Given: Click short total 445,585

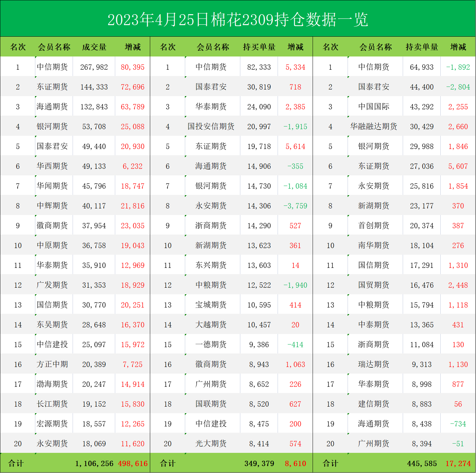Looking at the screenshot, I should (422, 463).
